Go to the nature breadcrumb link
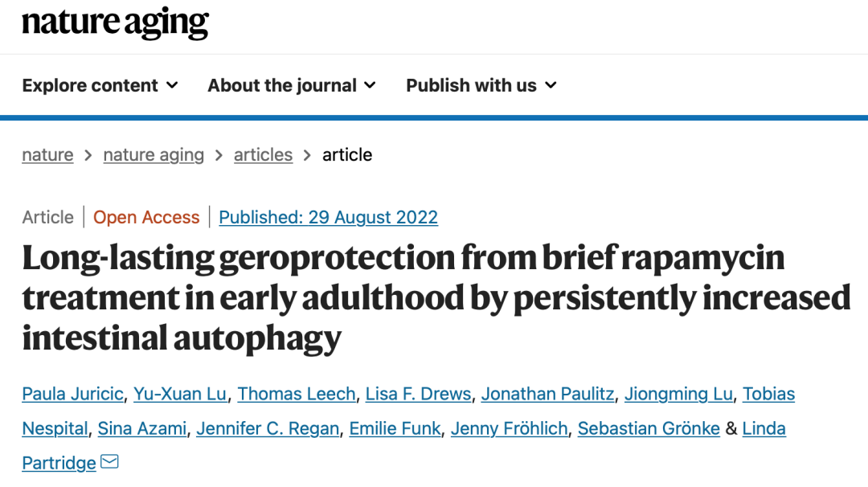Image resolution: width=868 pixels, height=487 pixels. pos(47,154)
